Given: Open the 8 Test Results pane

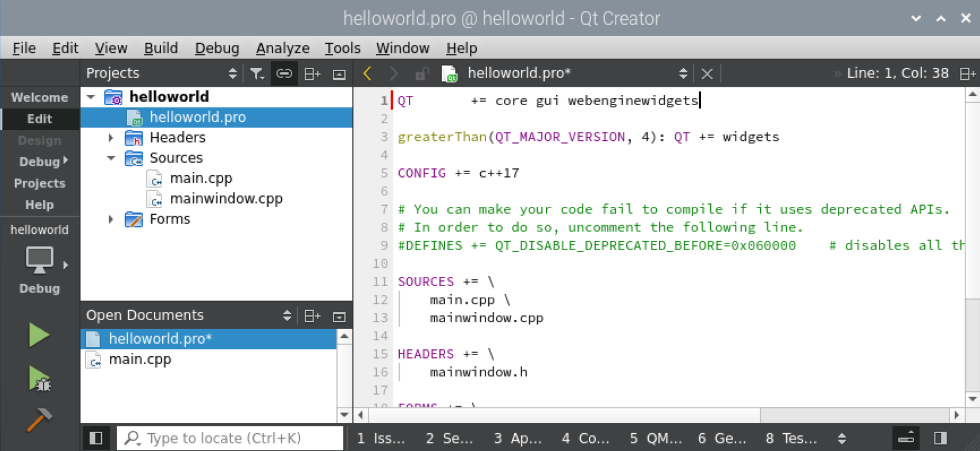Looking at the screenshot, I should (791, 438).
